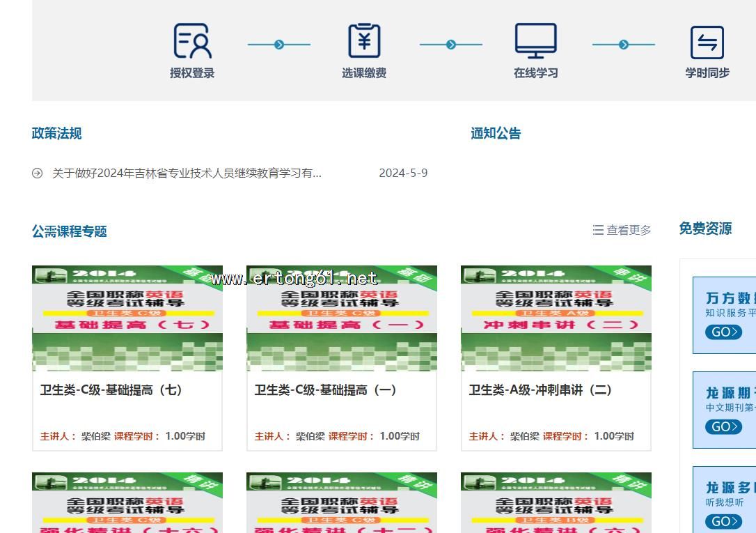Open 查看更多 to view more courses

(629, 230)
